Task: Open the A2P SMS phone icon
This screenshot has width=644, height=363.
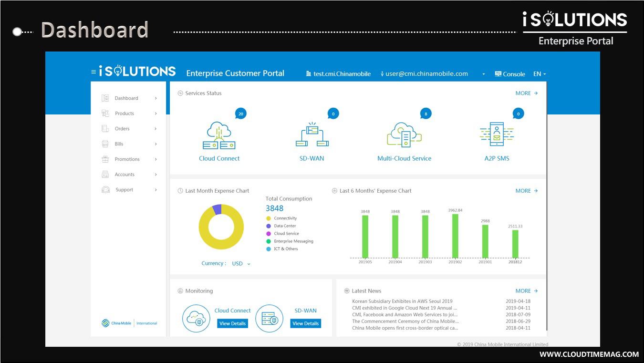Action: click(x=497, y=135)
